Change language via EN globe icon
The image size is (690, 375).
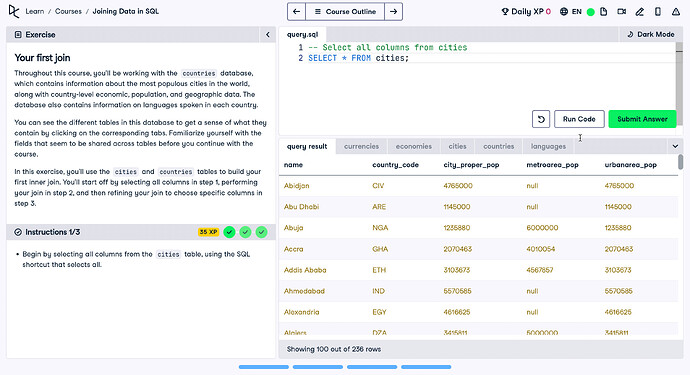[570, 11]
